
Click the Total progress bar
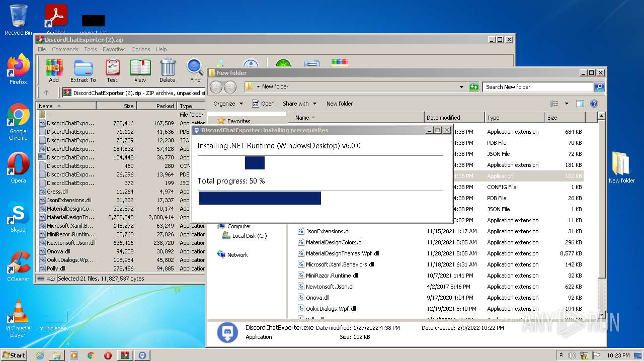click(x=320, y=198)
